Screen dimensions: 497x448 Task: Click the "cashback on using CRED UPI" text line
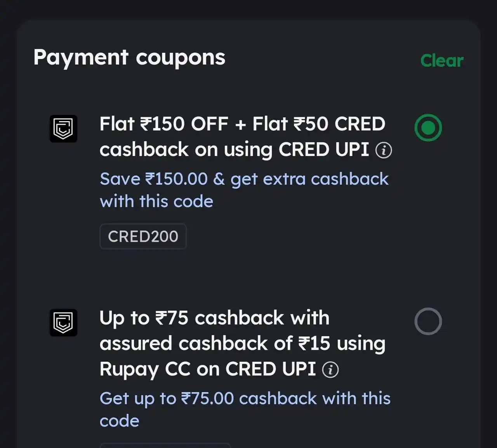tap(234, 150)
